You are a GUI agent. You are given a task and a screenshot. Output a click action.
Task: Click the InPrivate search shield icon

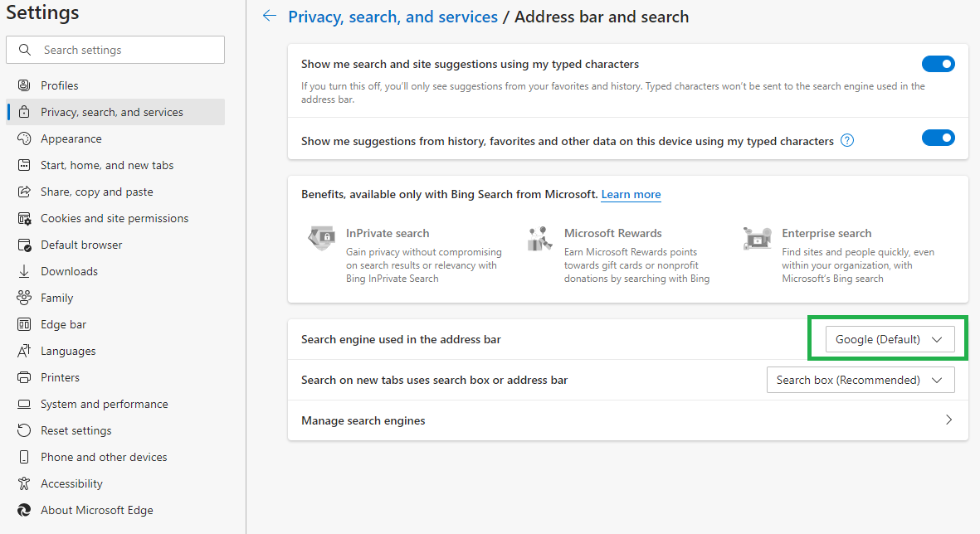[x=322, y=239]
